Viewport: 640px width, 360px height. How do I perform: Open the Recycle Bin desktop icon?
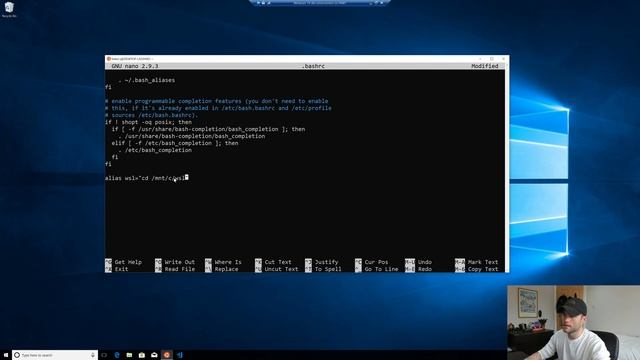click(x=9, y=9)
